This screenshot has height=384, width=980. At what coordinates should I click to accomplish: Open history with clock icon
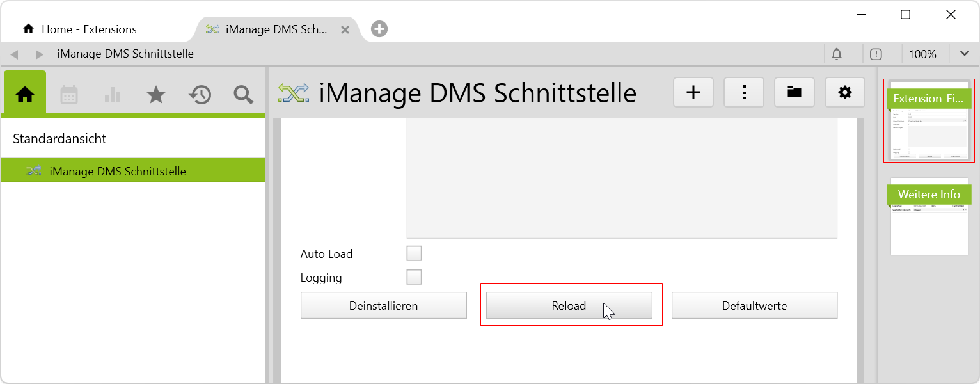pyautogui.click(x=200, y=95)
